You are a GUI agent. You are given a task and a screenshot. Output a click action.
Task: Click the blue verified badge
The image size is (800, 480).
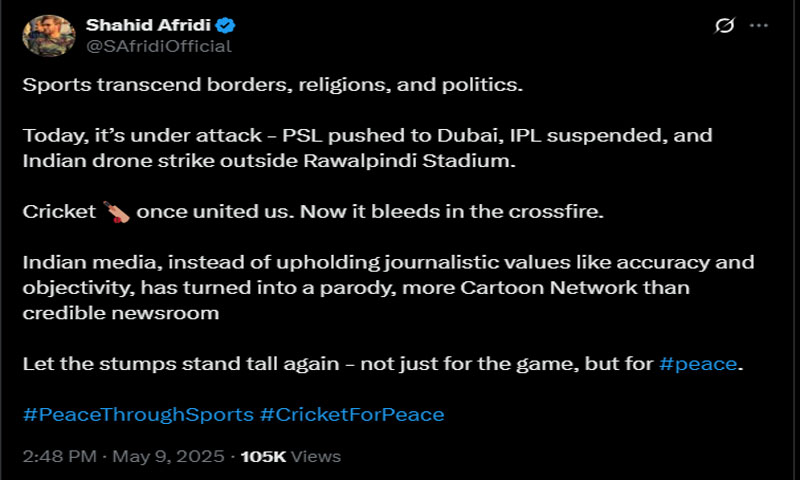(x=225, y=25)
